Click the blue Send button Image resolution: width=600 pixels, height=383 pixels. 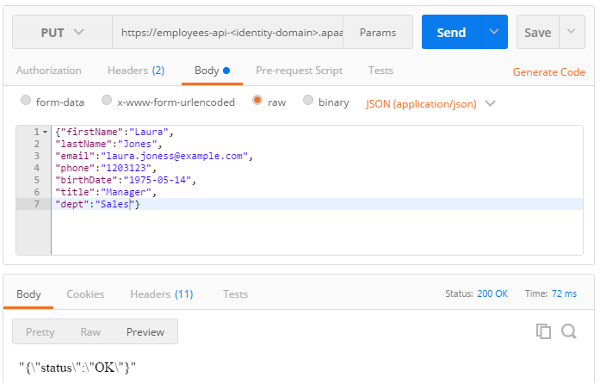coord(451,32)
